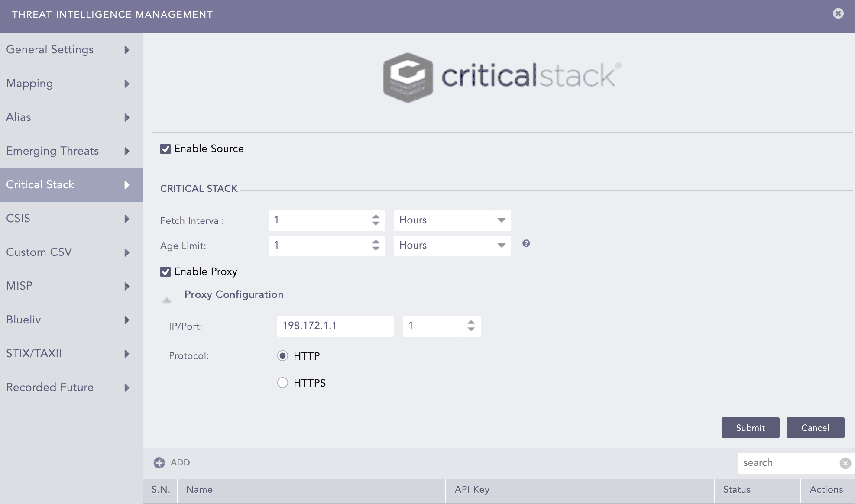Click the proxy IP address field
The width and height of the screenshot is (855, 504).
point(335,326)
